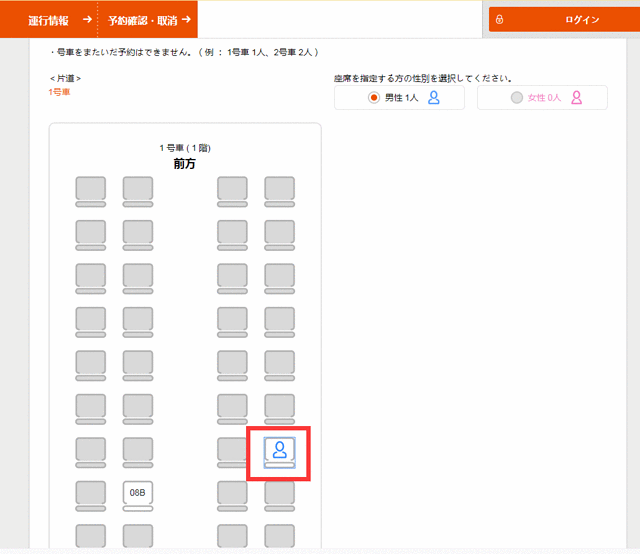Toggle the seat labeled 08B
Viewport: 640px width, 554px height.
(138, 494)
